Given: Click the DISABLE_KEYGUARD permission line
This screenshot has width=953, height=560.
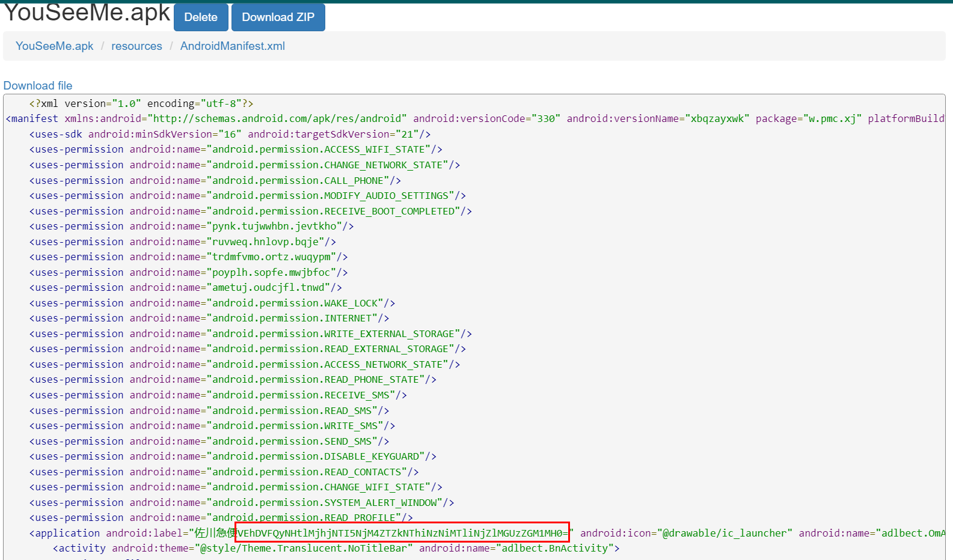Looking at the screenshot, I should click(233, 457).
